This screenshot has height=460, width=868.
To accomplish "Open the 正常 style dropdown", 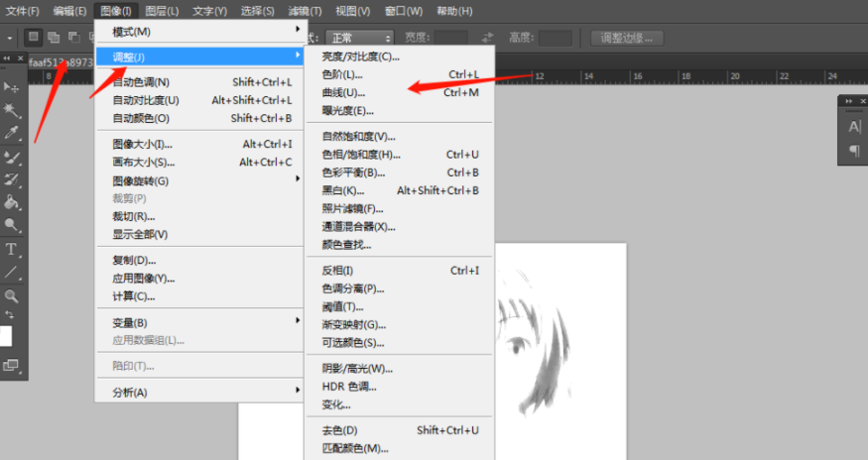I will tap(360, 38).
